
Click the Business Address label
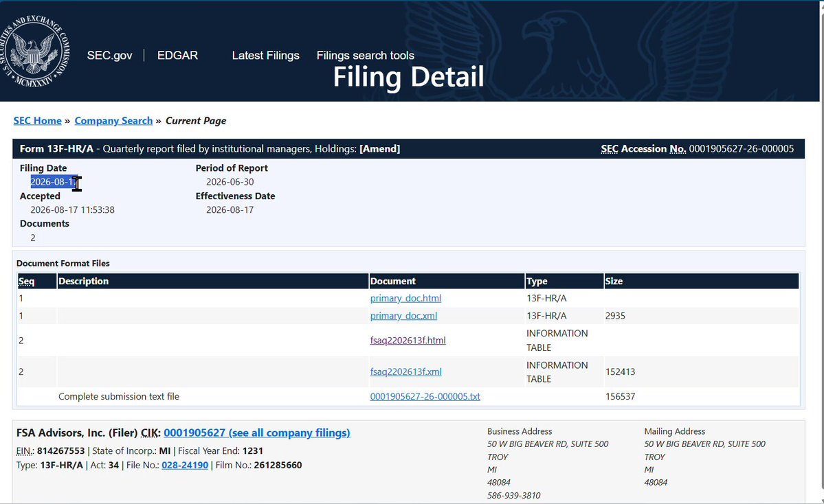[519, 431]
